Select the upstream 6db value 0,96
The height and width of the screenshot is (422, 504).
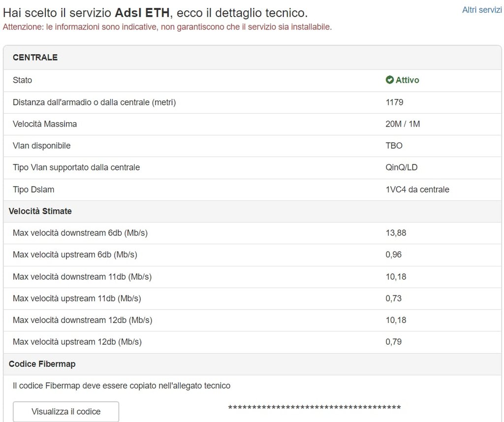pyautogui.click(x=394, y=255)
